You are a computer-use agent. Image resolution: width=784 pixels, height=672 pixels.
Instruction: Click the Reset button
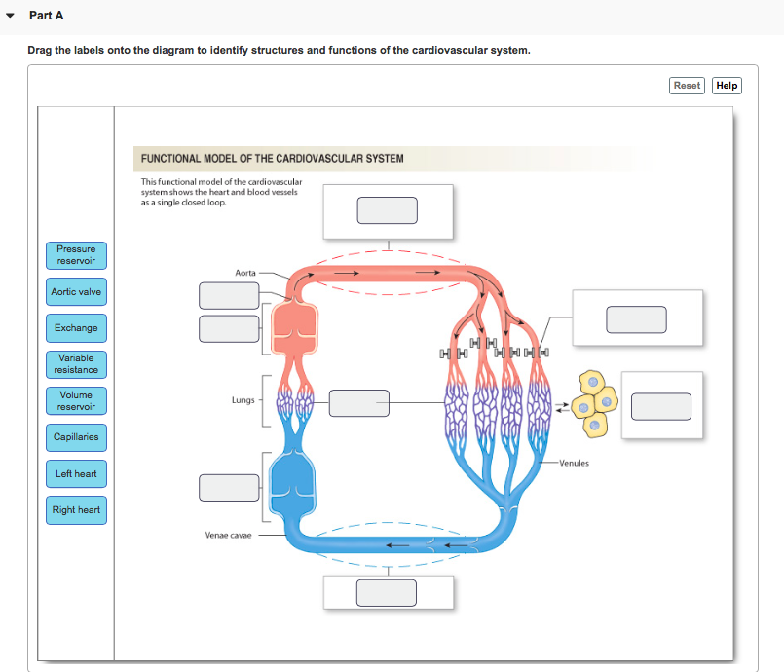687,85
